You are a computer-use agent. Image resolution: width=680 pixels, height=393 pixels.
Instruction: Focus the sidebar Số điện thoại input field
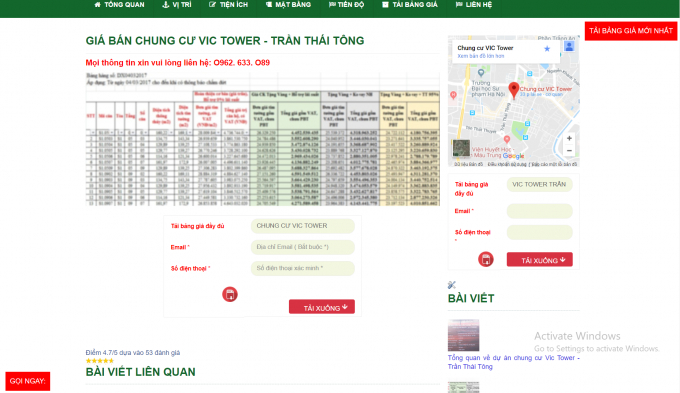539,233
